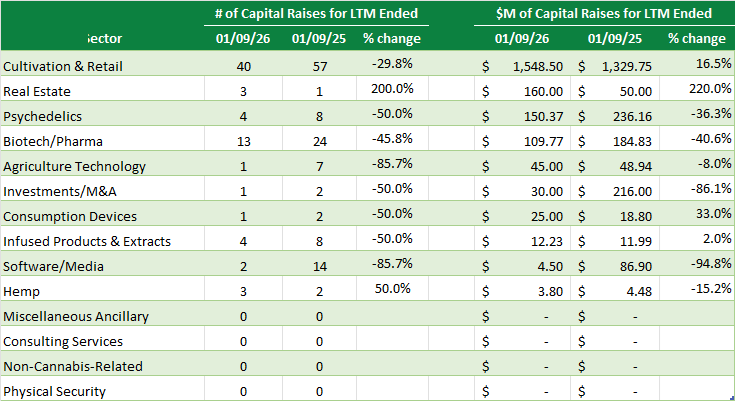Click the '# of Capital Raises for LTM Ended' header
This screenshot has height=401, width=735.
[x=316, y=14]
